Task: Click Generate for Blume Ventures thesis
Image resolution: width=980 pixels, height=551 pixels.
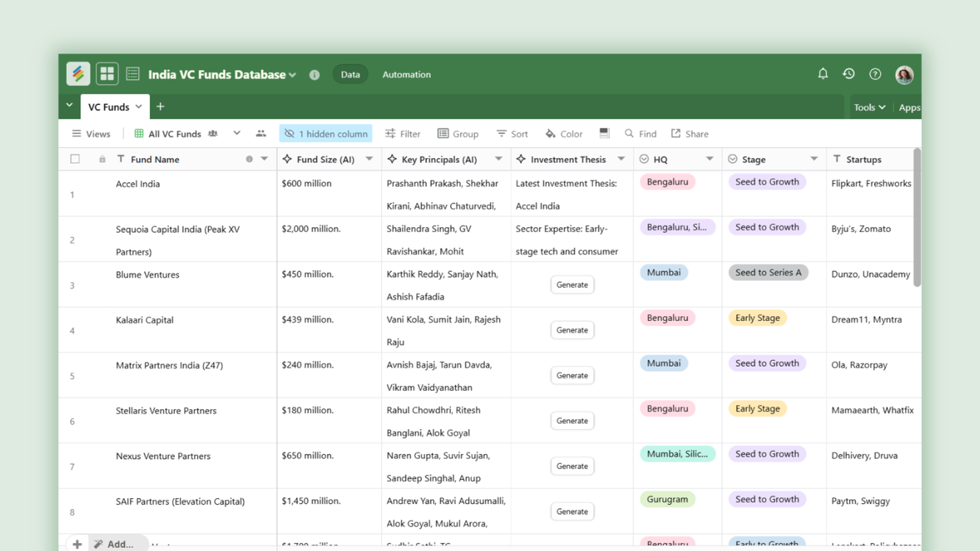Action: 572,284
